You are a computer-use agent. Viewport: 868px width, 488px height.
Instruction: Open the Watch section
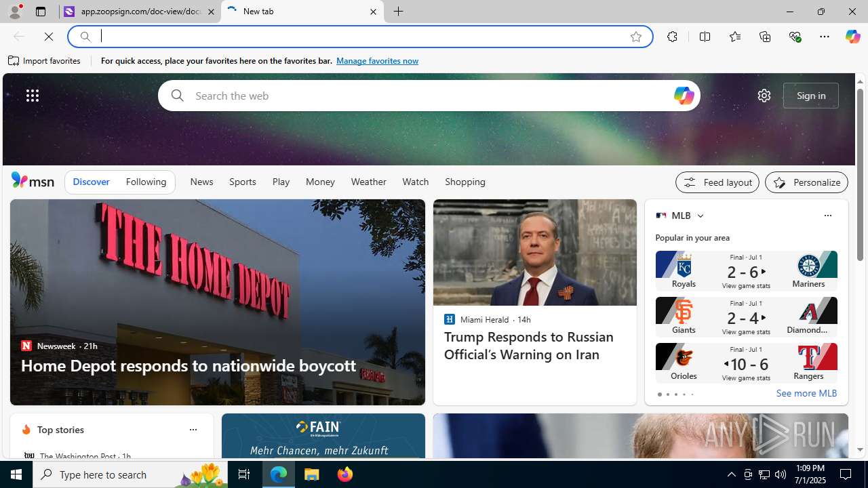click(x=416, y=182)
